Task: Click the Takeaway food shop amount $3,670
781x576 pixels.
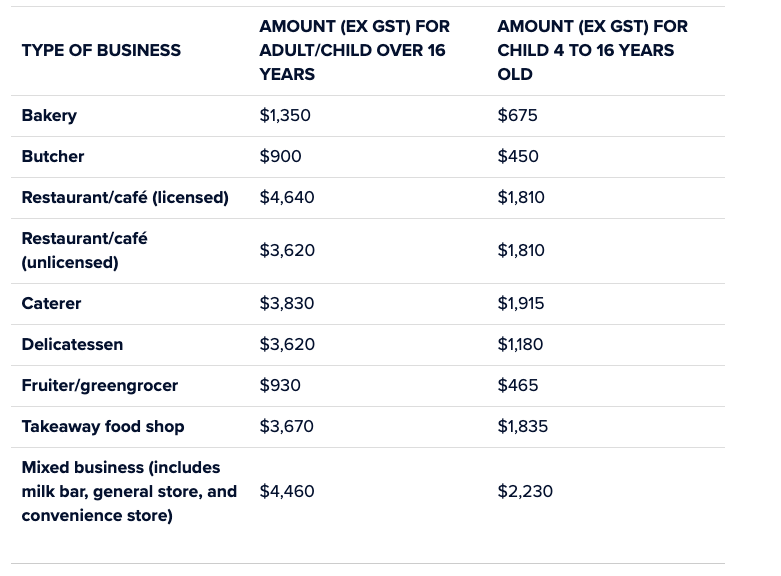Action: pyautogui.click(x=287, y=426)
